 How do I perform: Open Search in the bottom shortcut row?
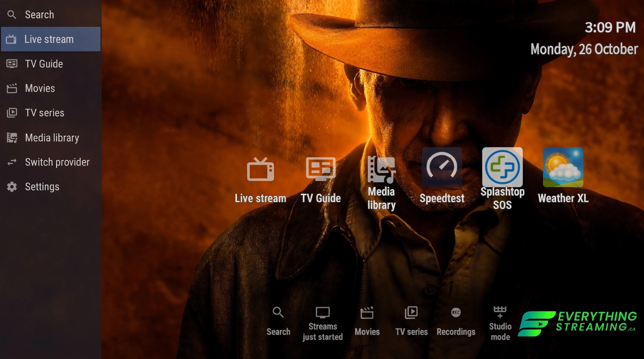278,322
